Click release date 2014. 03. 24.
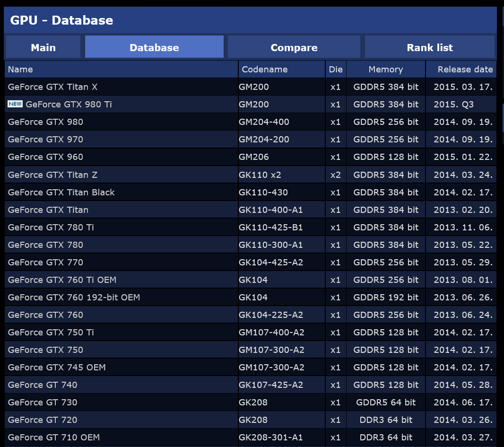This screenshot has height=447, width=504. pyautogui.click(x=463, y=175)
